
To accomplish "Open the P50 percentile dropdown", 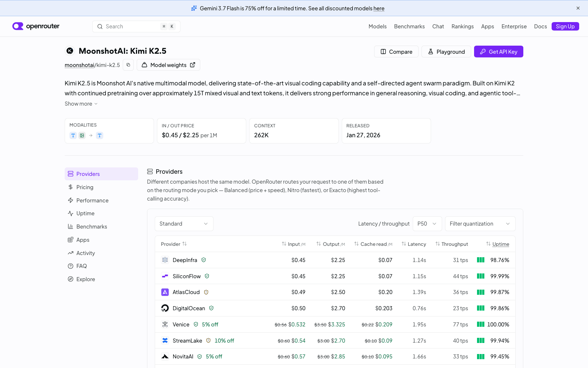I will 427,224.
